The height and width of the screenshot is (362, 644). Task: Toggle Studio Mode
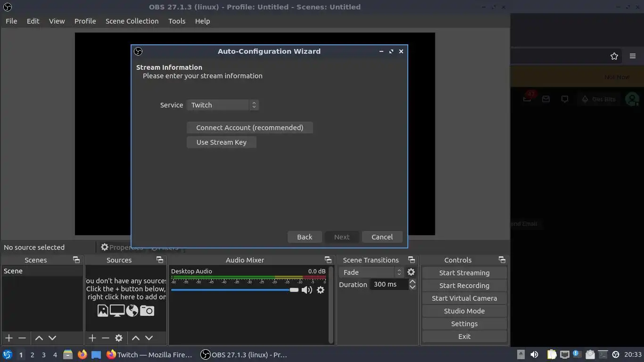(x=464, y=311)
